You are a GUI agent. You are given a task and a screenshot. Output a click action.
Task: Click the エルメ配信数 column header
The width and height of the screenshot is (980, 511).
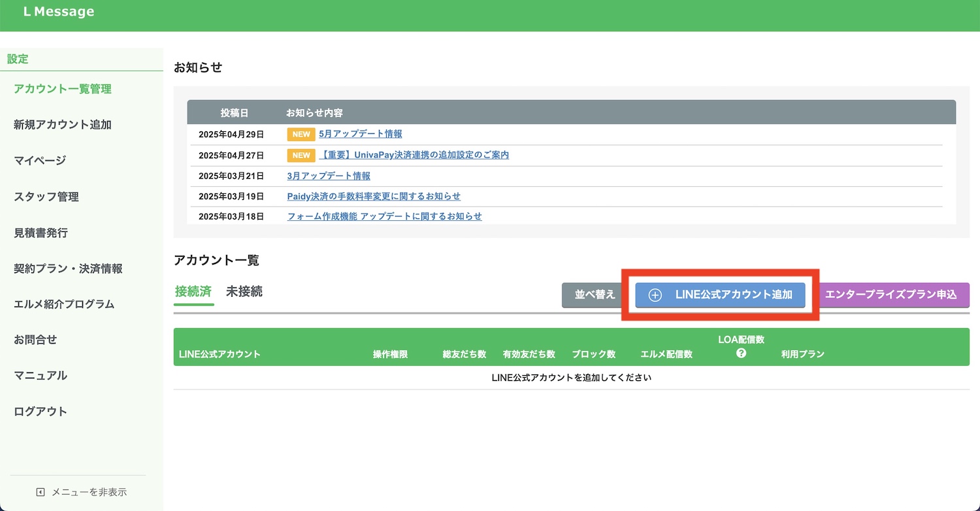coord(666,354)
